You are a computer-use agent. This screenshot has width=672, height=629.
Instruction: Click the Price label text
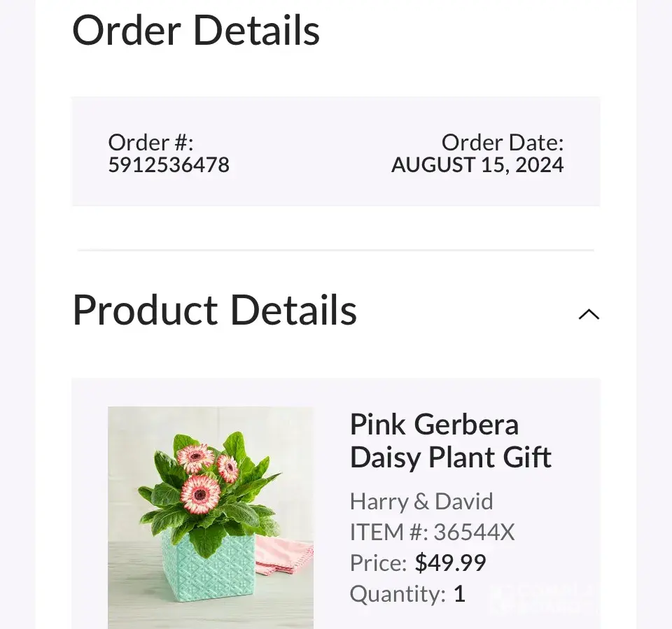pyautogui.click(x=378, y=563)
